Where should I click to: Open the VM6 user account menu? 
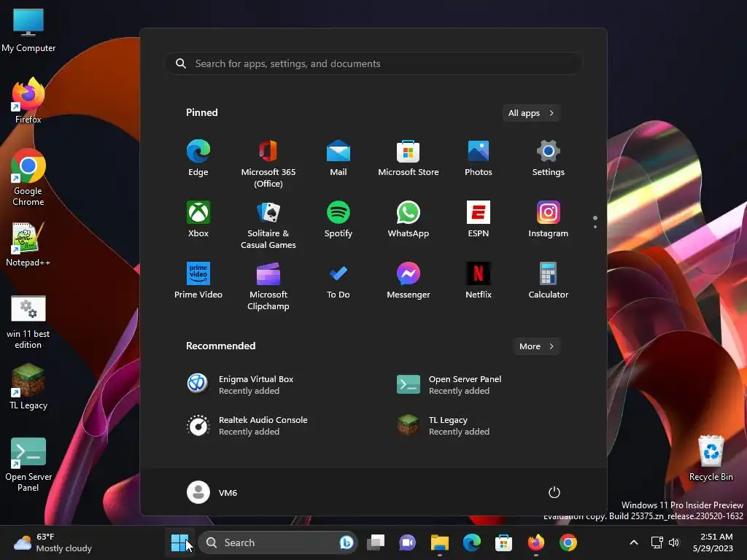[212, 492]
